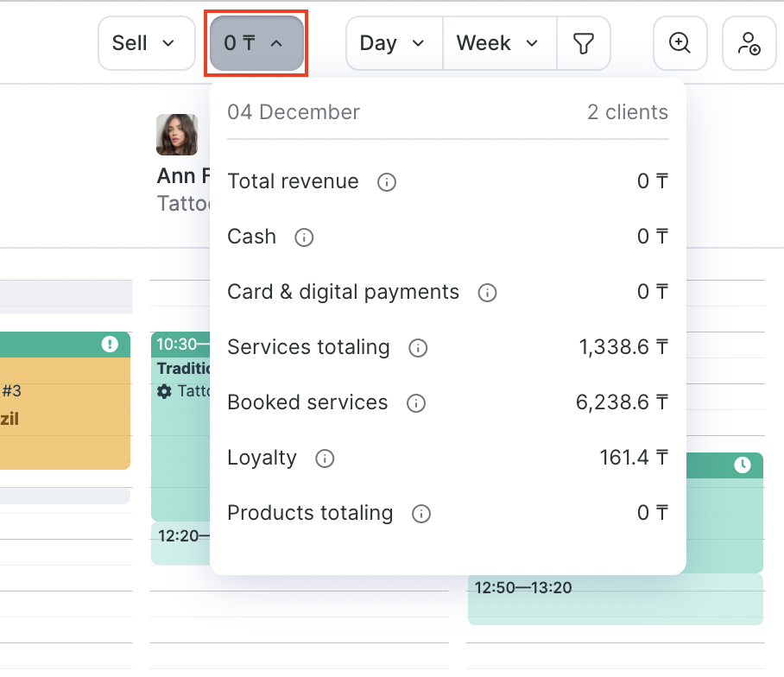Click info icon for Card & digital payments
This screenshot has height=677, width=784.
[487, 293]
